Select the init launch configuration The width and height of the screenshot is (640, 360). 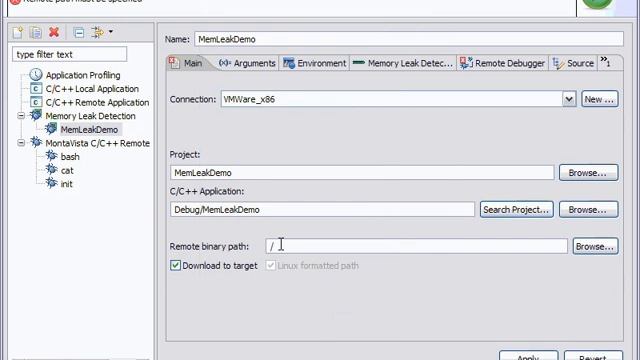(66, 184)
